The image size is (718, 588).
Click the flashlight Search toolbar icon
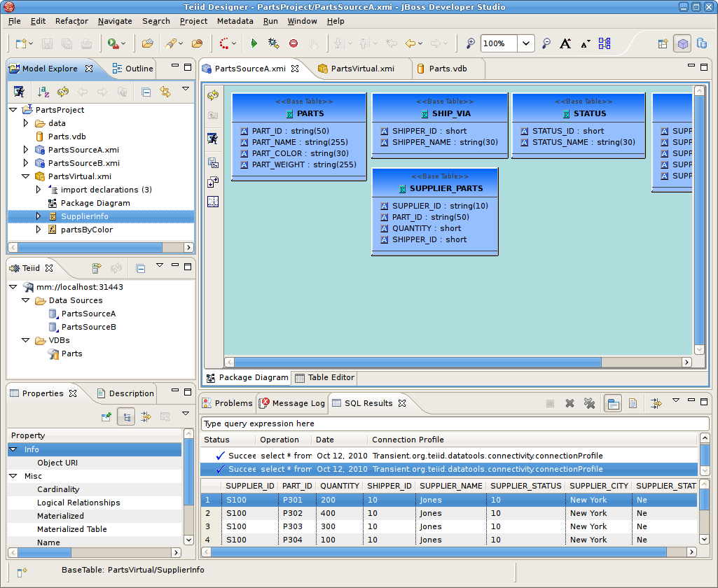(171, 43)
